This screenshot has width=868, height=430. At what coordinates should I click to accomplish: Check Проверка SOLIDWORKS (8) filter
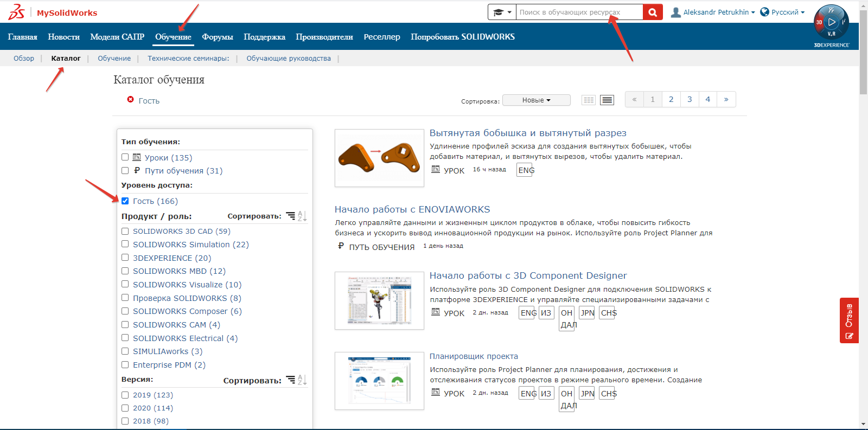(x=125, y=298)
